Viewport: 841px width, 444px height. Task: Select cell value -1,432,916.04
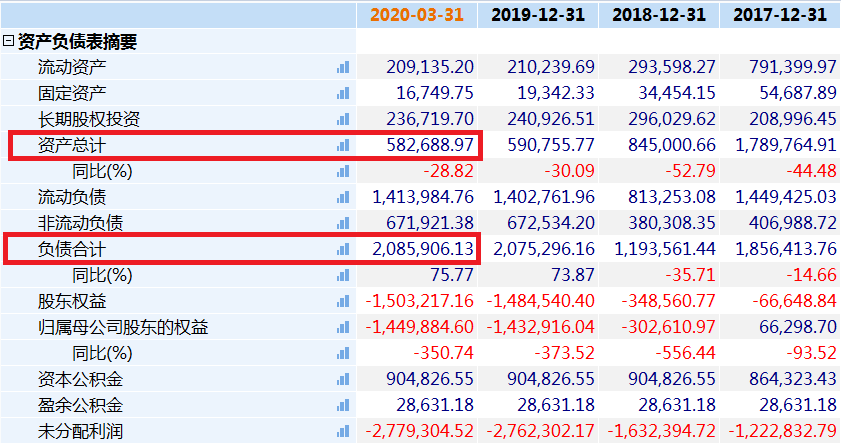click(541, 327)
